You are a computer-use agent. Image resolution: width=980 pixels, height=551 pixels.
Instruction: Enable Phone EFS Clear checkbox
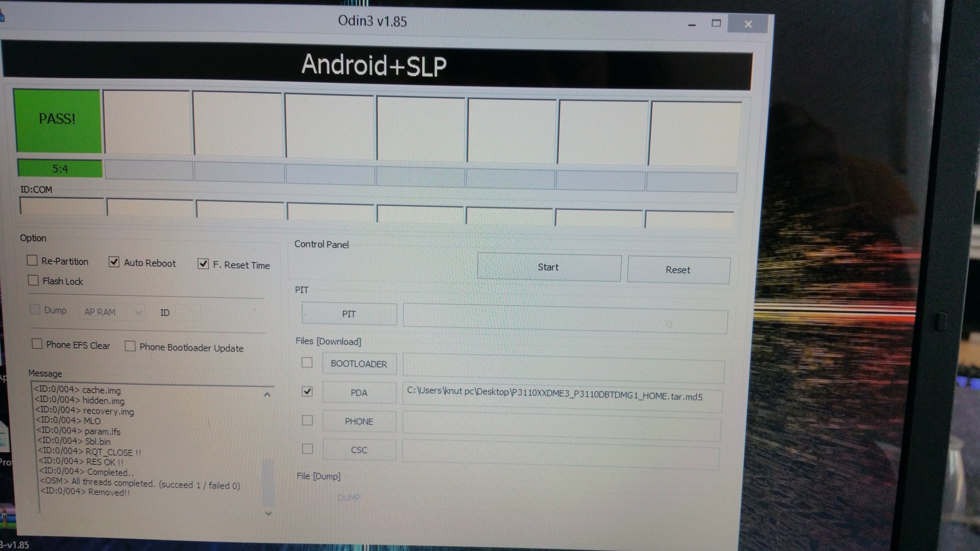(37, 344)
